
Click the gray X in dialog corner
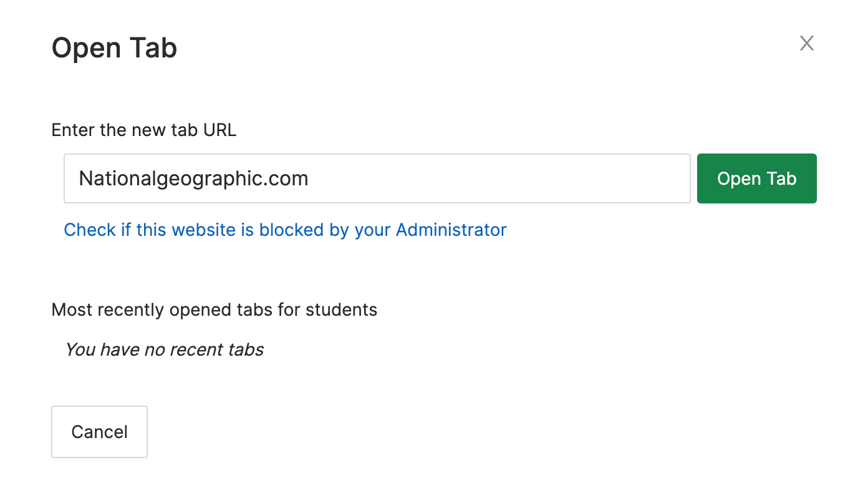(x=807, y=43)
